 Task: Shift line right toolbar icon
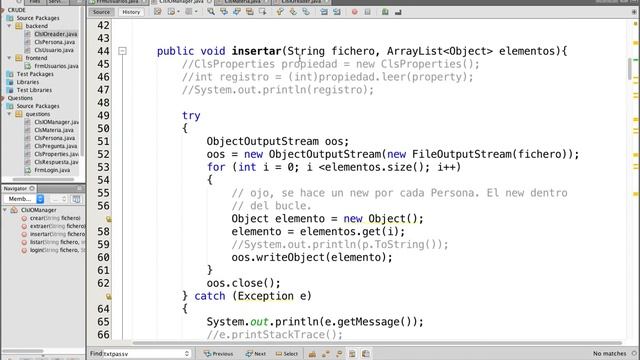point(337,12)
